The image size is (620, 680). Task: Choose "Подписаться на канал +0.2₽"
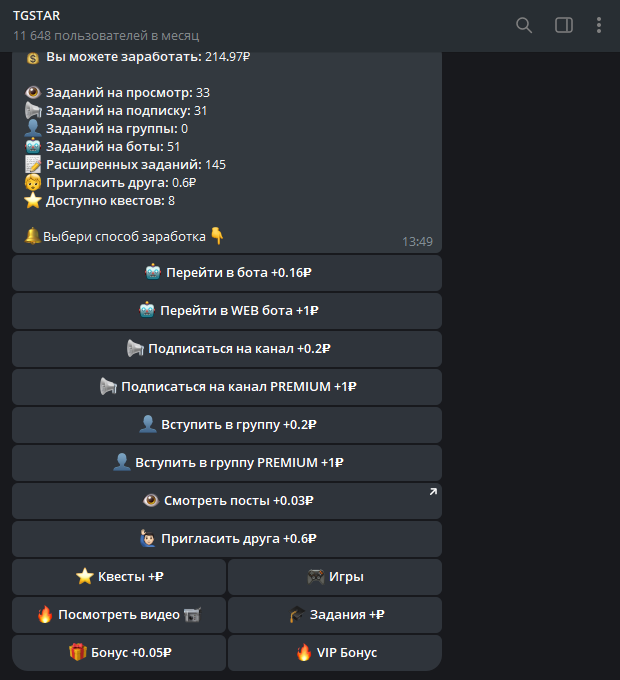(x=227, y=349)
